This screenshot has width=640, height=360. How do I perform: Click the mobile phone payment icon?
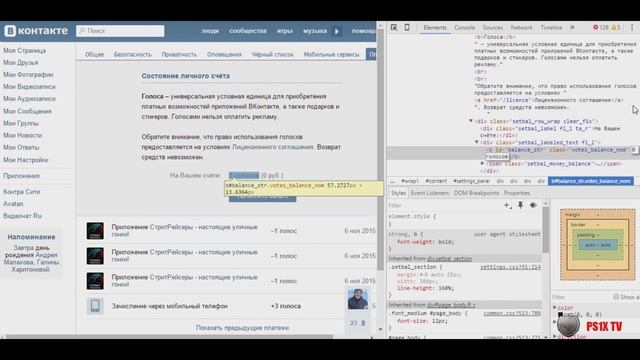coord(95,306)
